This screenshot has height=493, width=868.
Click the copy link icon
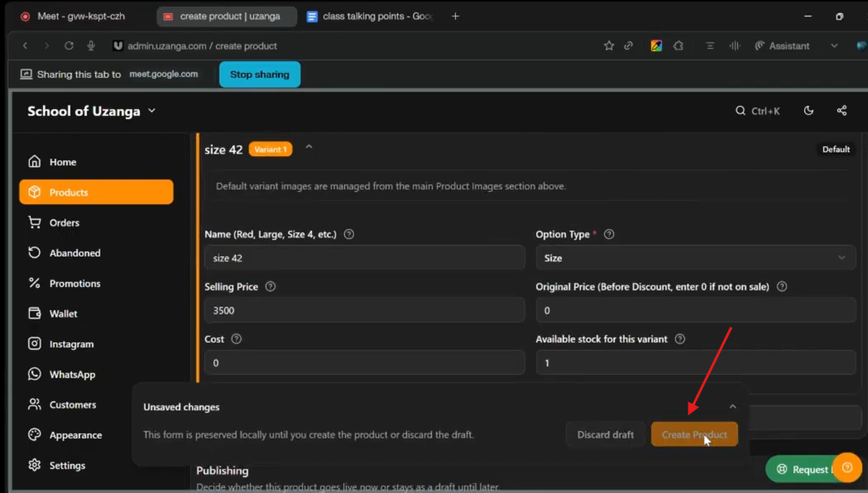tap(628, 46)
